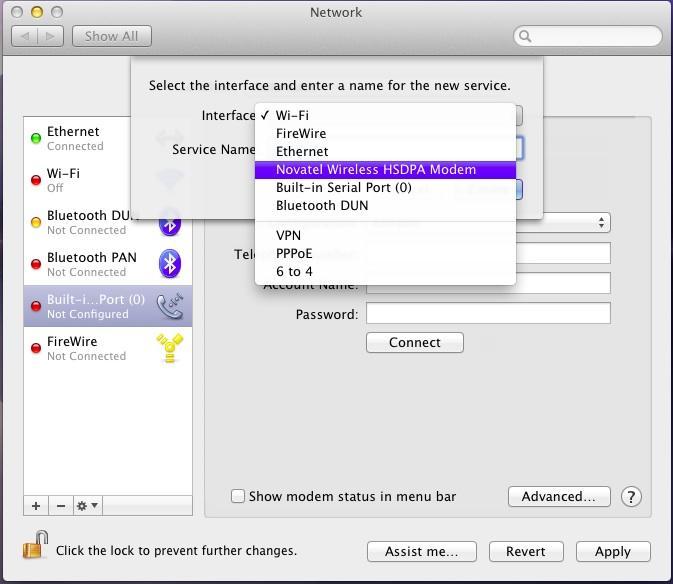This screenshot has width=673, height=584.
Task: Open Advanced settings
Action: click(558, 496)
